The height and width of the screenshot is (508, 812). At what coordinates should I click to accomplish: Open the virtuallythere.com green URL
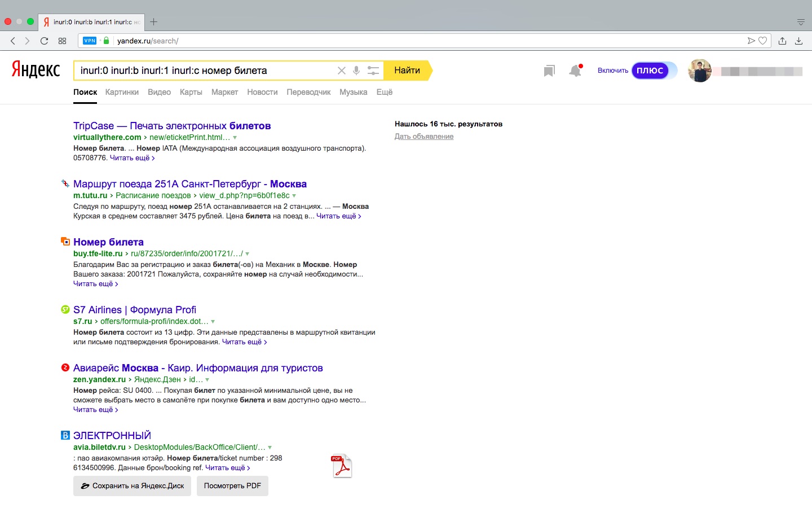coord(107,137)
